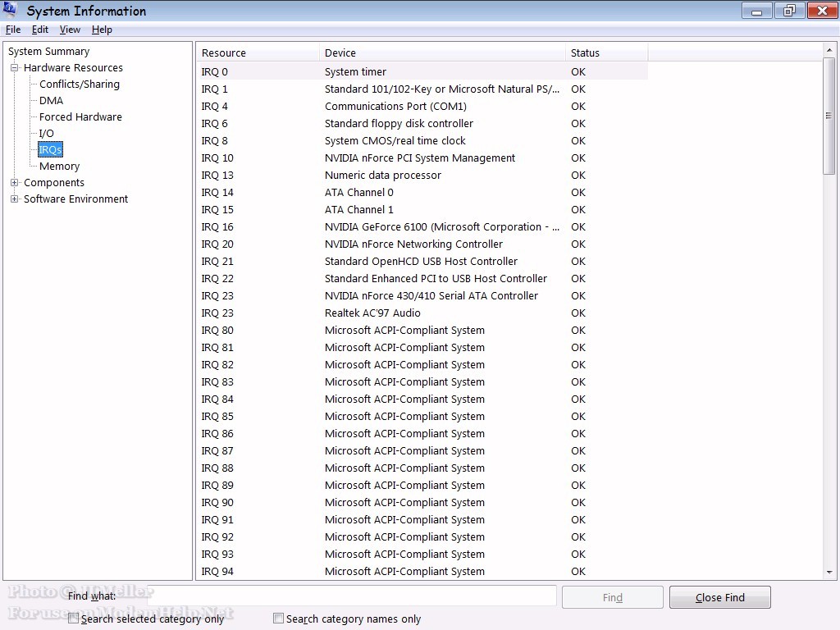The width and height of the screenshot is (840, 630).
Task: Minimize the System Information window
Action: click(756, 11)
